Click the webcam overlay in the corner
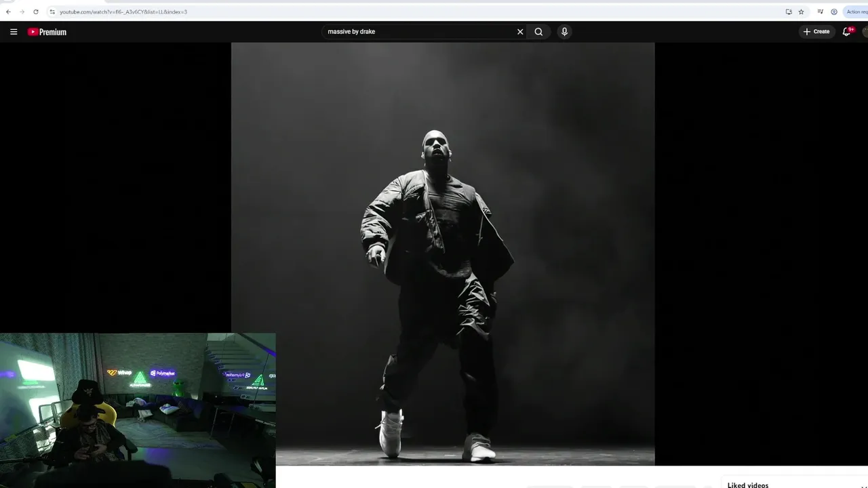The width and height of the screenshot is (868, 488). pyautogui.click(x=138, y=410)
